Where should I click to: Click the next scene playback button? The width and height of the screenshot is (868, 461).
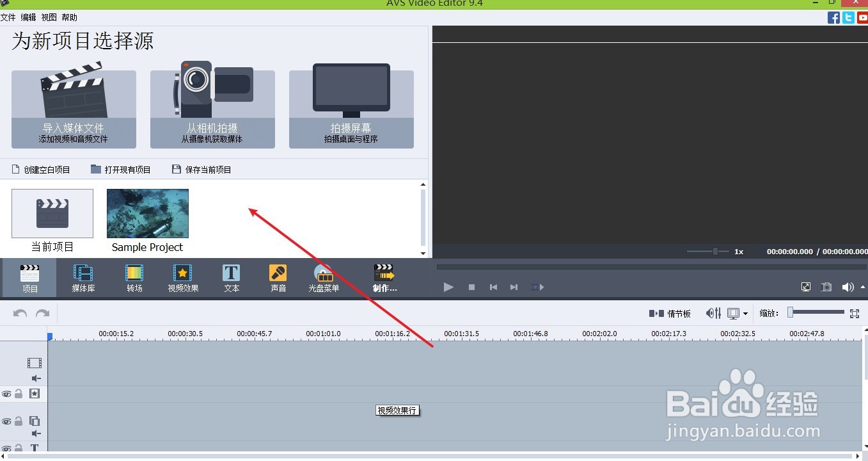537,287
